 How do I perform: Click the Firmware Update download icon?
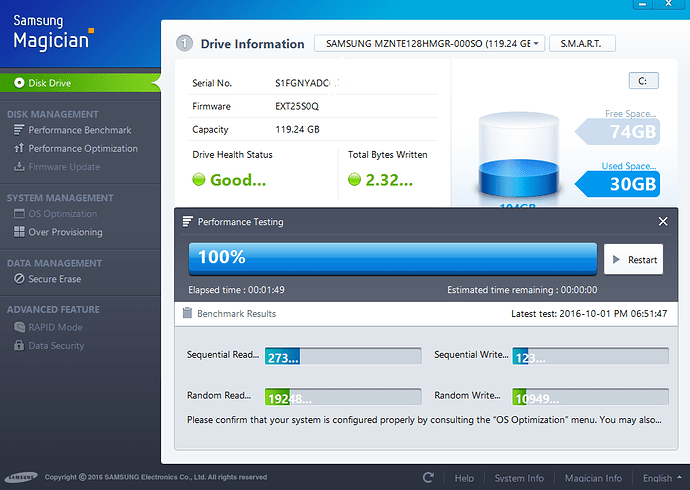pyautogui.click(x=19, y=166)
